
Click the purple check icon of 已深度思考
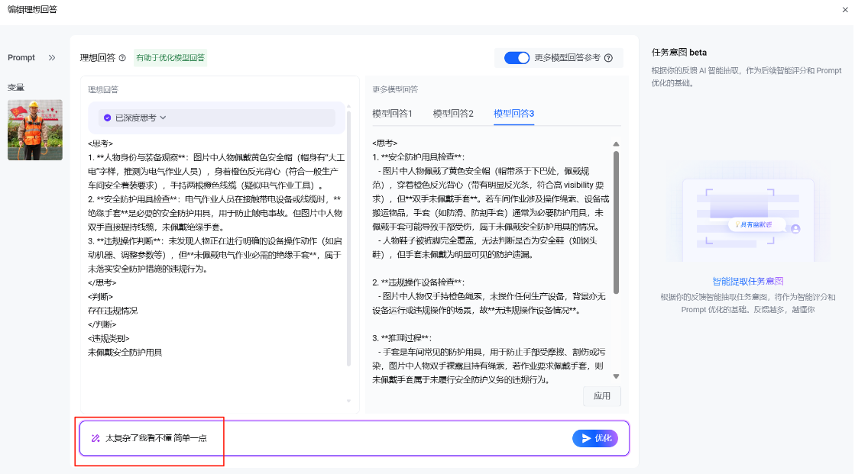[108, 118]
